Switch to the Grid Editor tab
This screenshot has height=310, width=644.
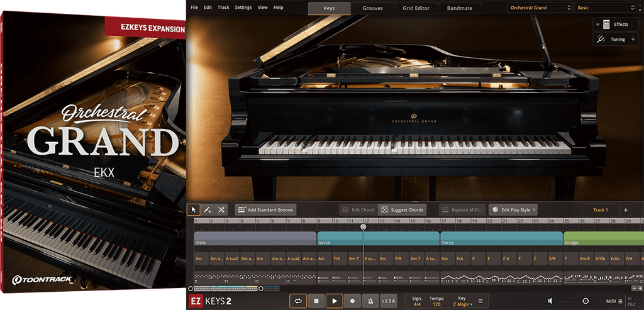(x=416, y=8)
